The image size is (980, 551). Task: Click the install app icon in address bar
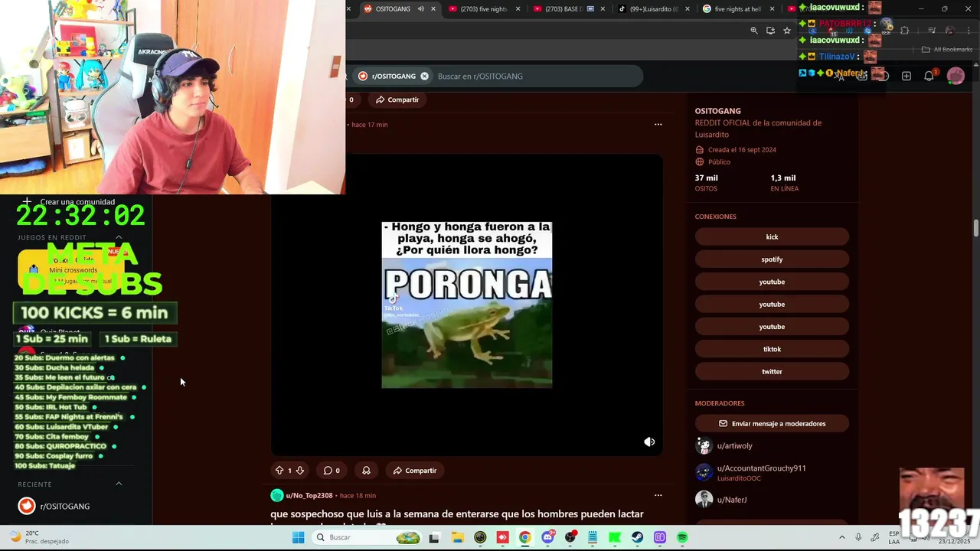click(x=770, y=31)
